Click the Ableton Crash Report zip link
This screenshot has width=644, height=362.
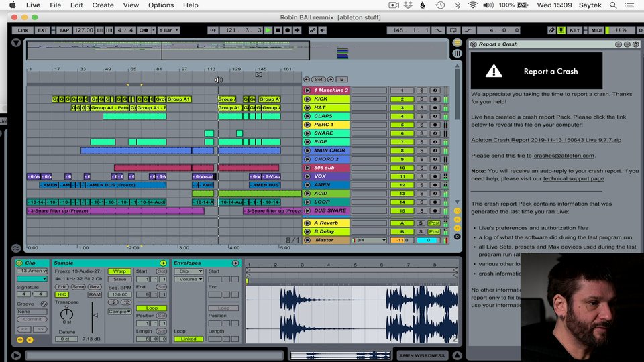546,140
